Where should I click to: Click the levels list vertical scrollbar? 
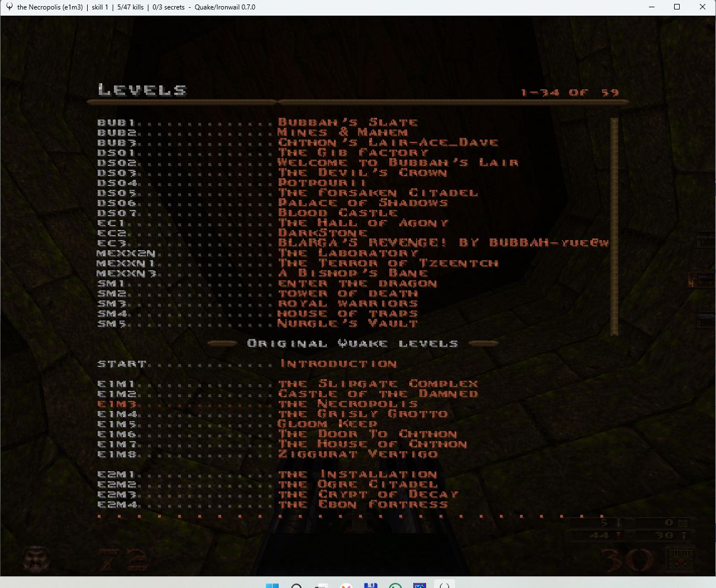tap(614, 227)
